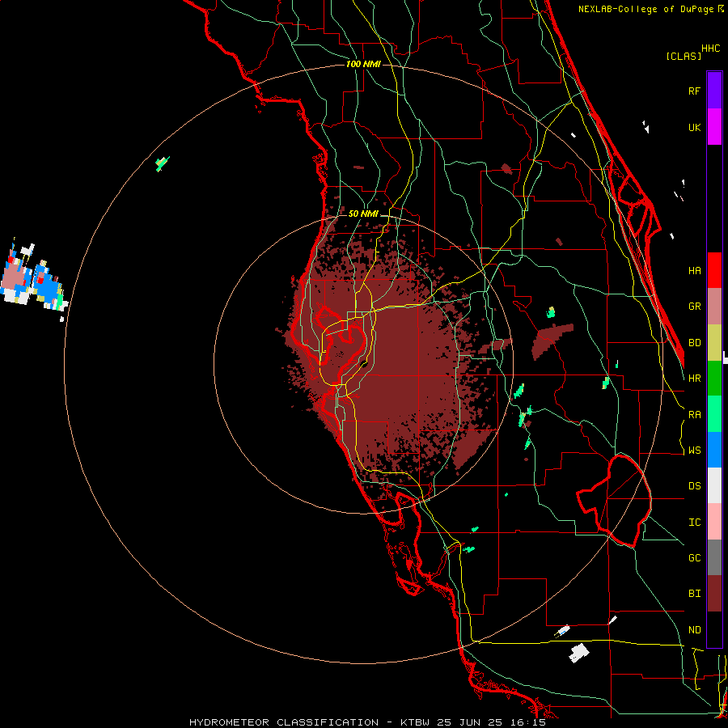Click the 'BD' legend label
The image size is (728, 728).
coord(694,343)
